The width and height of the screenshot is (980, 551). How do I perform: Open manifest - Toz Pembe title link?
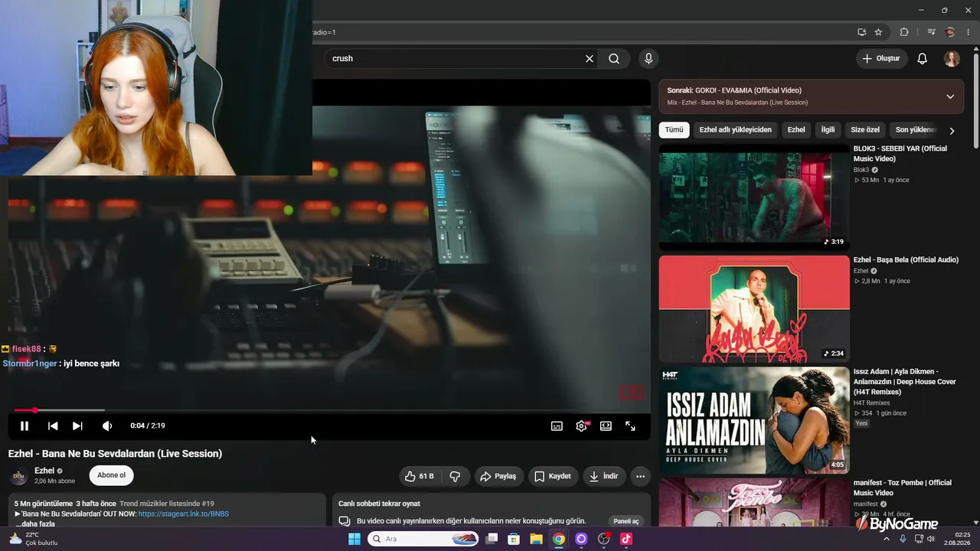coord(903,487)
